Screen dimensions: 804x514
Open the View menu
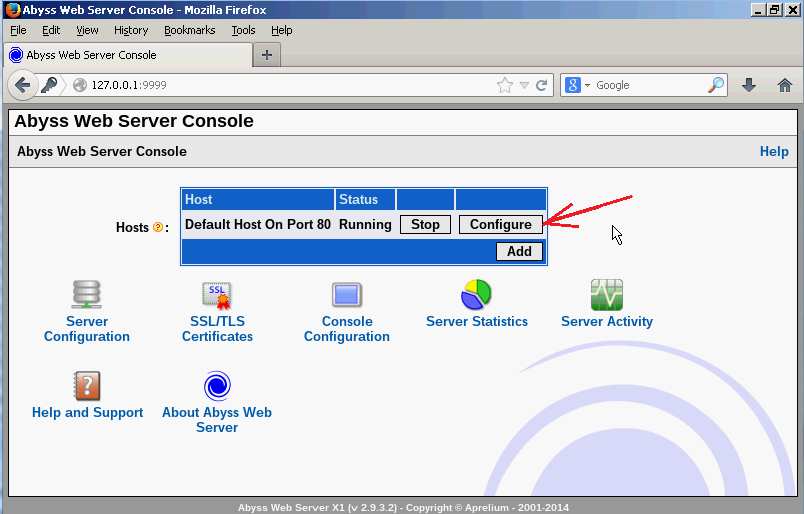87,30
